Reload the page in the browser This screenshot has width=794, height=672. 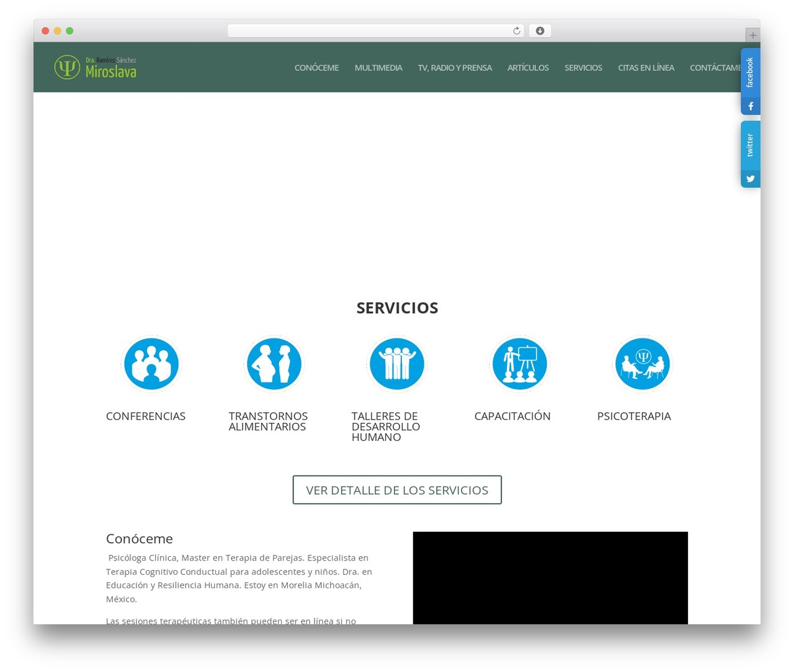pyautogui.click(x=516, y=31)
